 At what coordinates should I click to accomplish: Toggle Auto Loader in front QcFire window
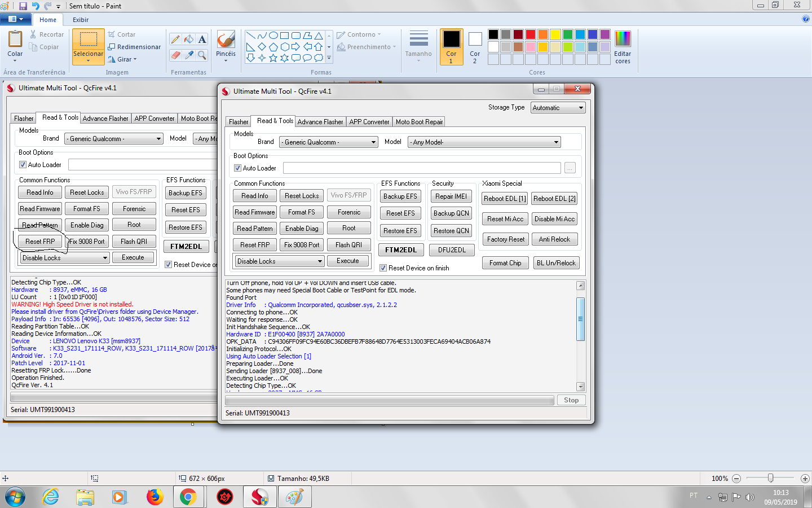237,168
